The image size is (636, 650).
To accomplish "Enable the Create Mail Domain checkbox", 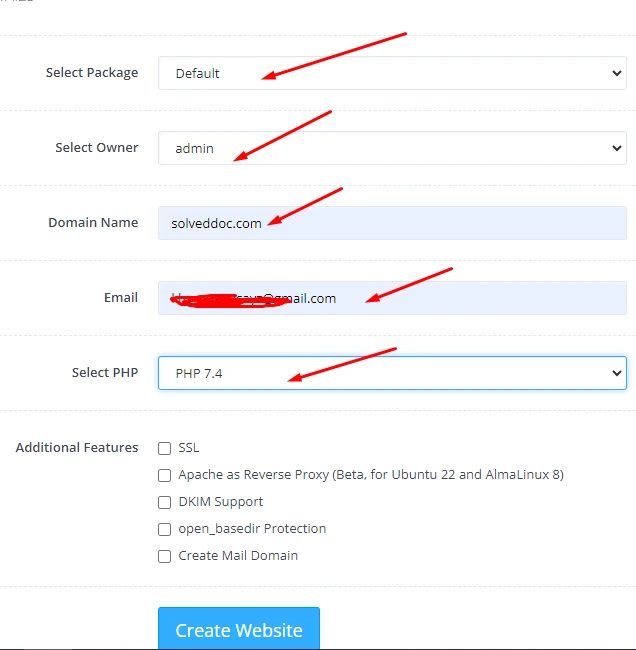I will (165, 556).
